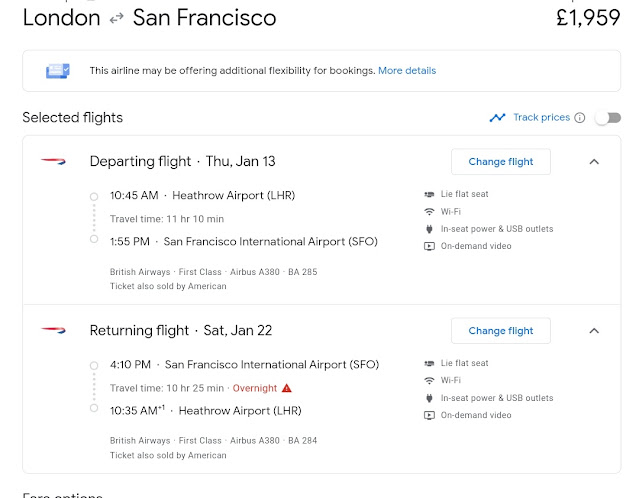The width and height of the screenshot is (639, 498).
Task: Click British Airways logo on returning flight
Action: pyautogui.click(x=53, y=330)
